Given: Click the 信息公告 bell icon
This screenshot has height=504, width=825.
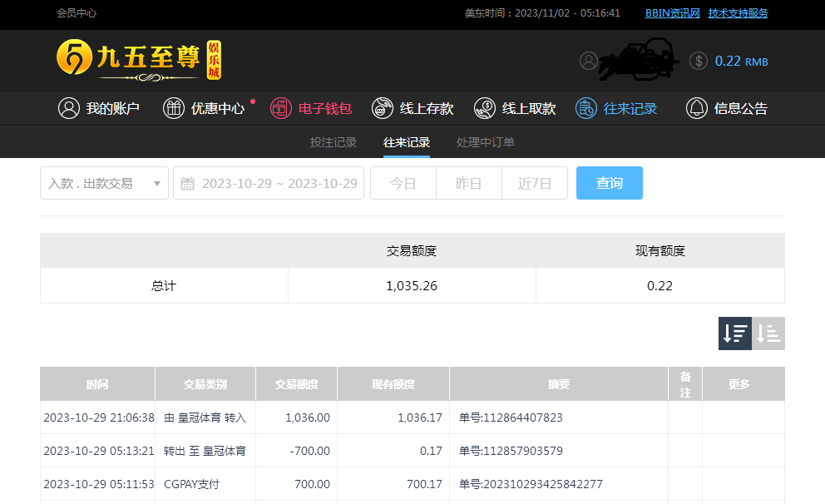Looking at the screenshot, I should pyautogui.click(x=697, y=108).
